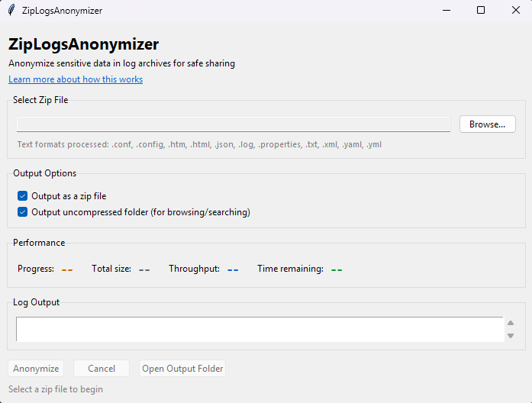Click Open Output Folder button
Image resolution: width=532 pixels, height=403 pixels.
tap(182, 369)
